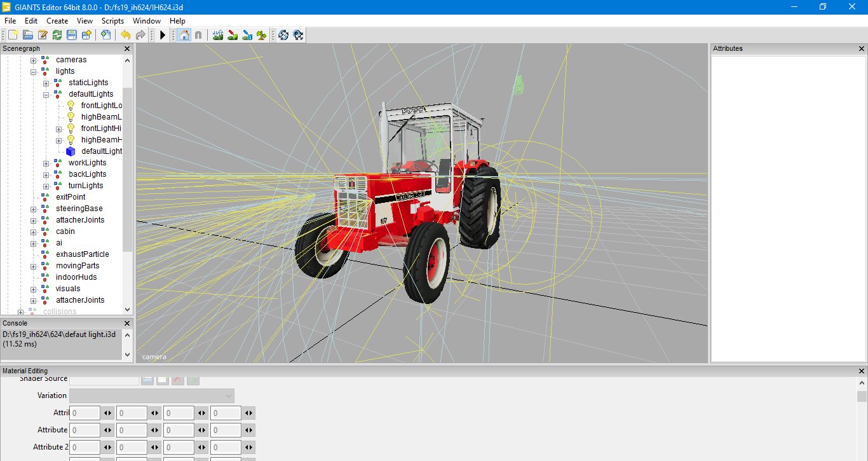Toggle the magnet snap icon

coord(198,35)
